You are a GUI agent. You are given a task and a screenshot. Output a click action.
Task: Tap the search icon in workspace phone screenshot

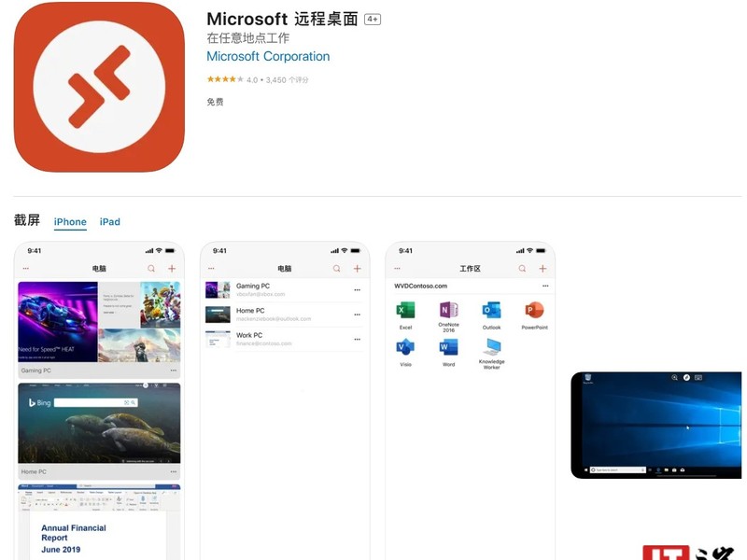coord(522,269)
